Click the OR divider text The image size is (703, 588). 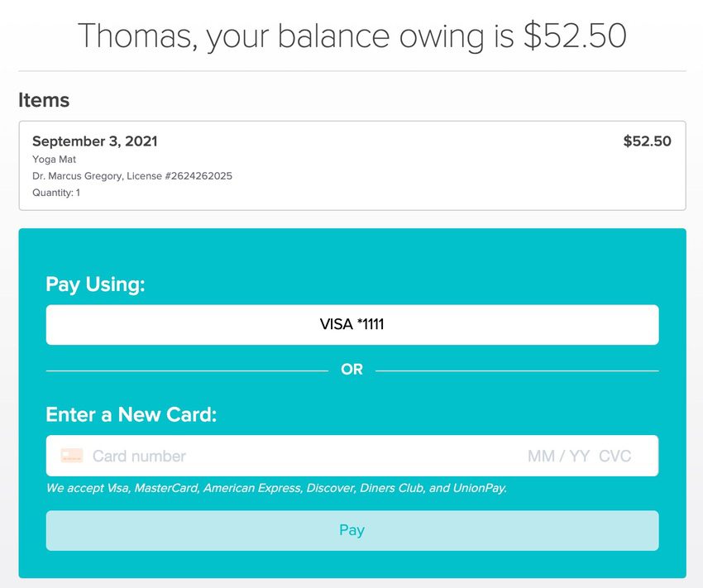click(x=351, y=370)
